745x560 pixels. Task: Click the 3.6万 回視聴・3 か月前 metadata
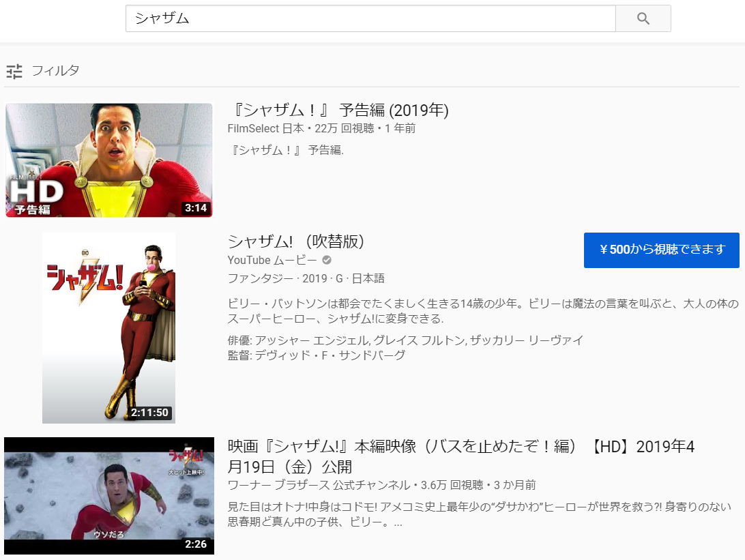[478, 485]
